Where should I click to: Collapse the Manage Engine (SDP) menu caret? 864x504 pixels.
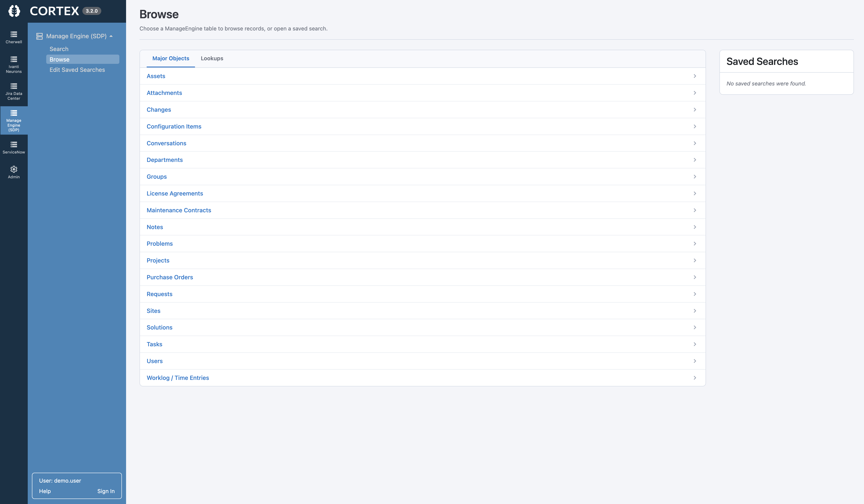tap(111, 36)
